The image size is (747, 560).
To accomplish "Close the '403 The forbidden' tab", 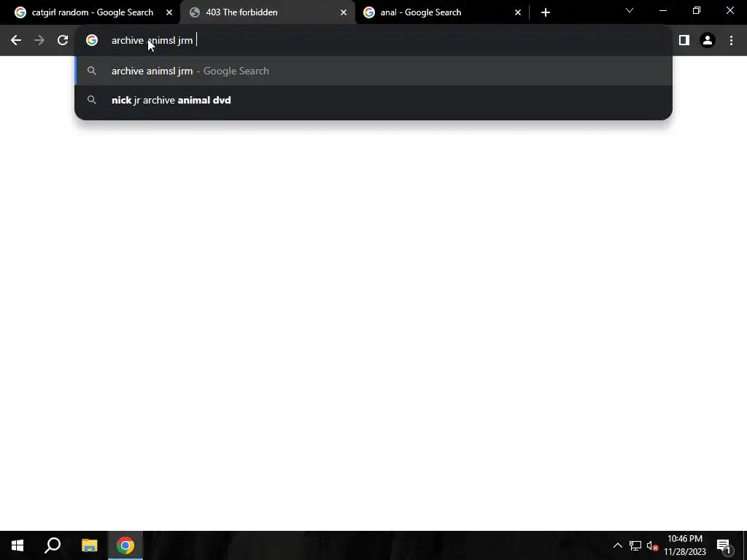I will click(344, 12).
